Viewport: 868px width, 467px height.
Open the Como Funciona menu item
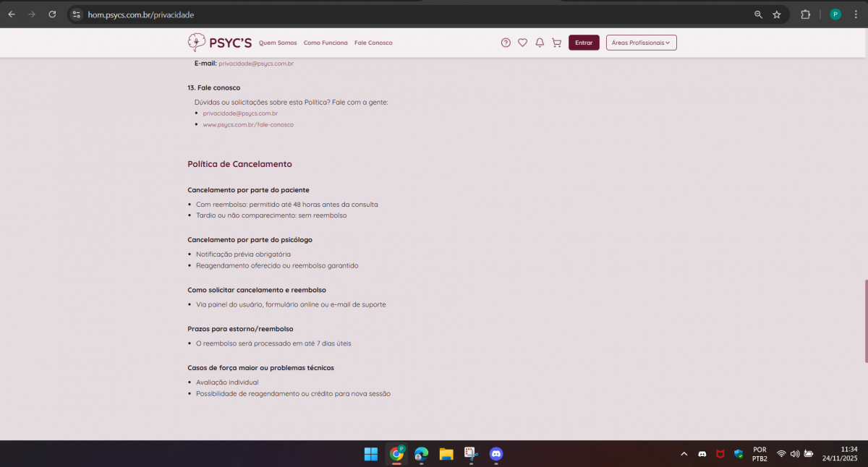click(325, 43)
